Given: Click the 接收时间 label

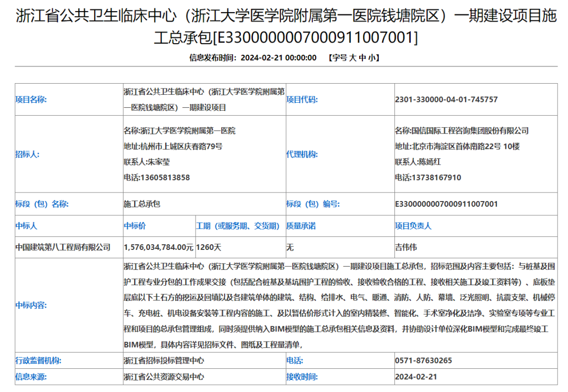Looking at the screenshot, I should pos(302,377).
